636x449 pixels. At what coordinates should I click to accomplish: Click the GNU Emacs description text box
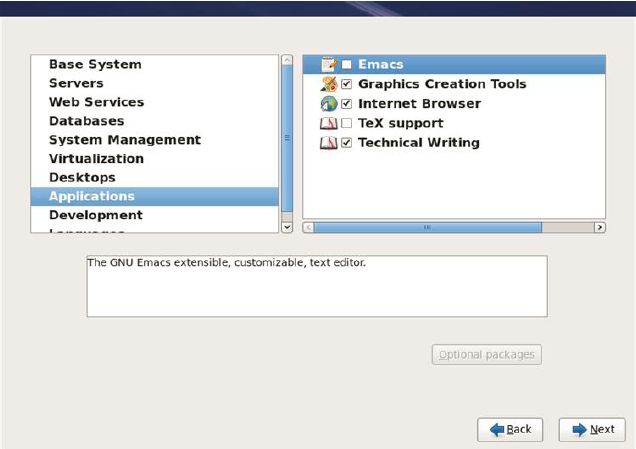pos(317,286)
